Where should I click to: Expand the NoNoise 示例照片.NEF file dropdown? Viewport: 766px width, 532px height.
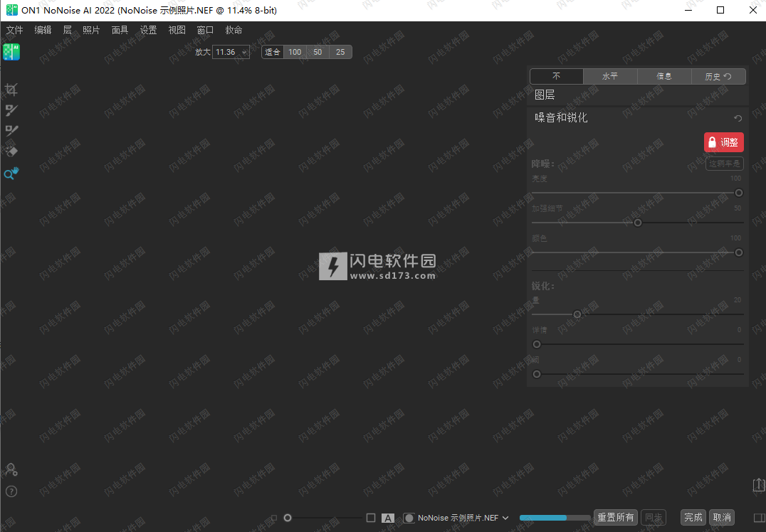point(505,518)
